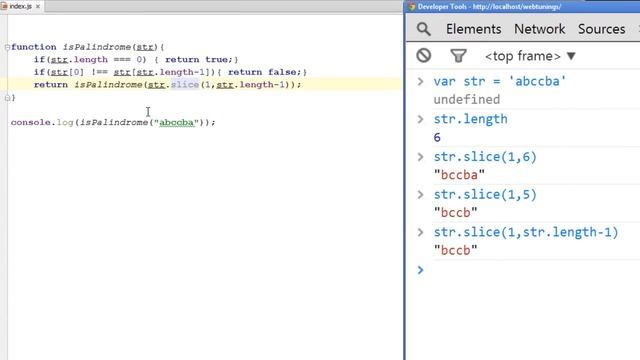Click the chevron beside str.slice(1,str.length-1)

point(420,232)
